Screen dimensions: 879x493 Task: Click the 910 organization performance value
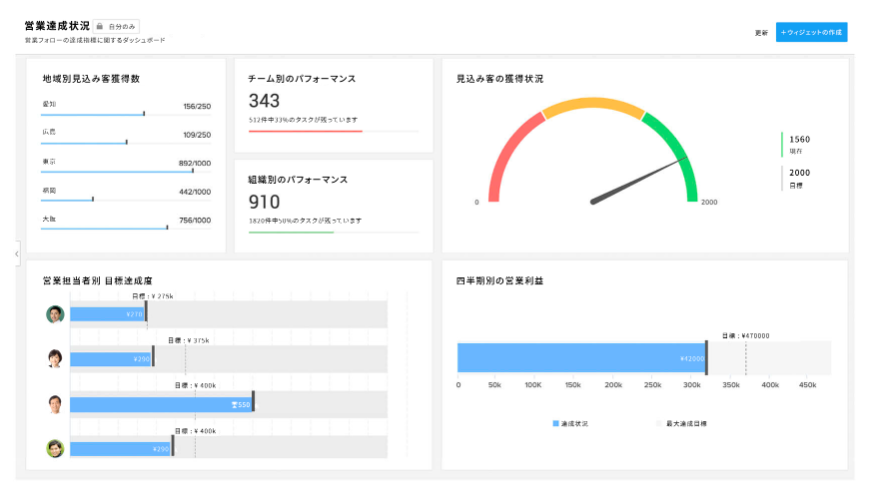[264, 202]
